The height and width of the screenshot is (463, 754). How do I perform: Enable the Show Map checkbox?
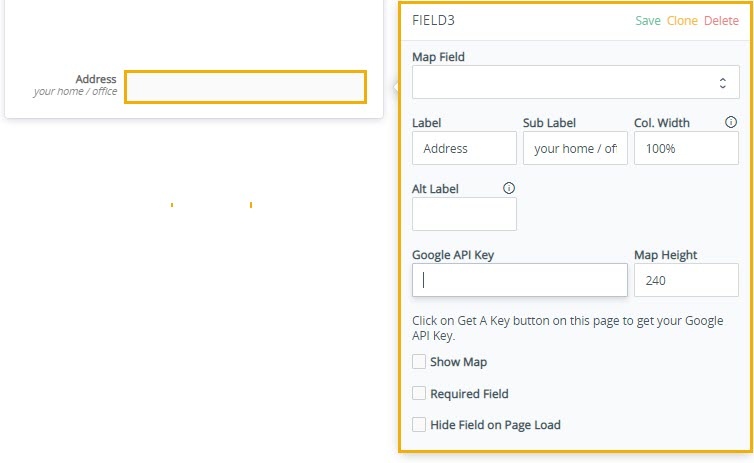pyautogui.click(x=419, y=362)
